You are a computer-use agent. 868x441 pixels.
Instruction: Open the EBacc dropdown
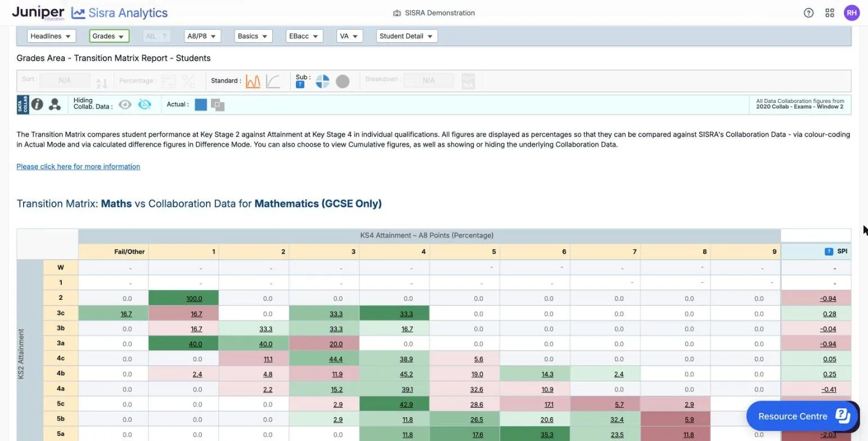pos(304,36)
